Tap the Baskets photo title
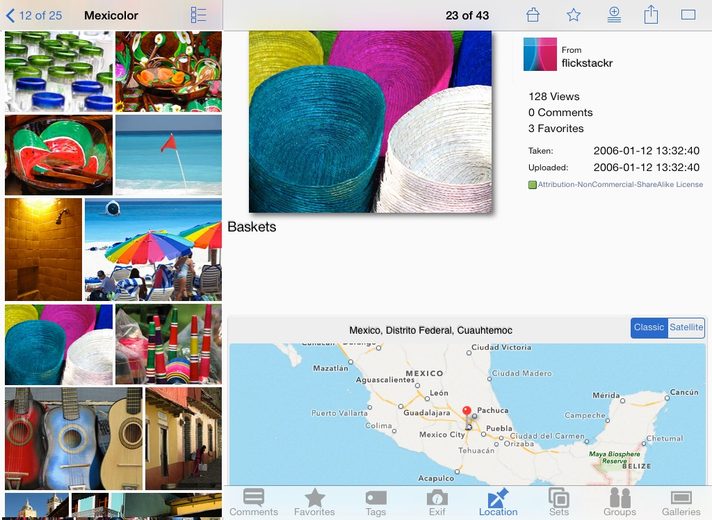The height and width of the screenshot is (520, 712). (252, 227)
